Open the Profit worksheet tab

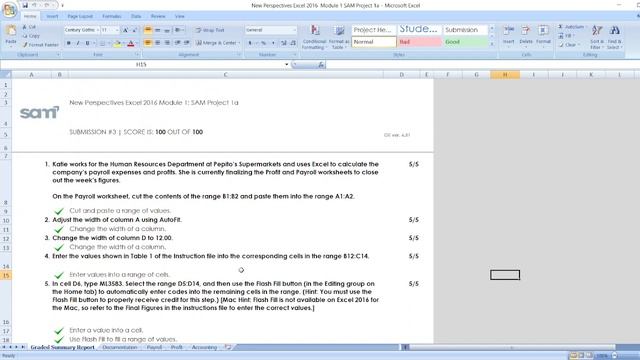(177, 347)
